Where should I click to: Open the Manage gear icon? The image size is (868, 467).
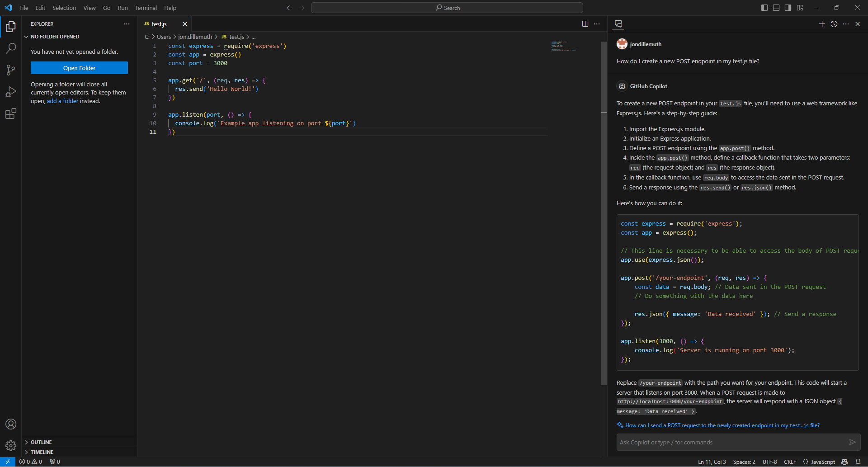point(11,446)
